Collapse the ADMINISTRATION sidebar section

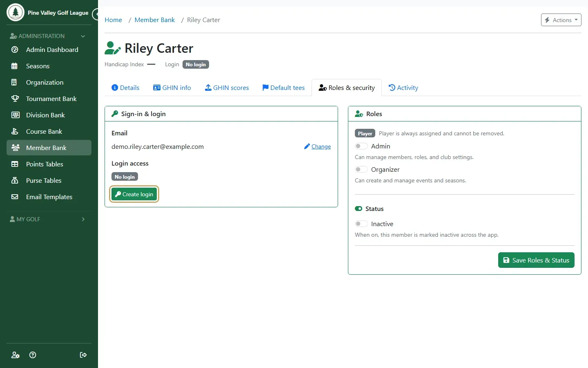(49, 36)
